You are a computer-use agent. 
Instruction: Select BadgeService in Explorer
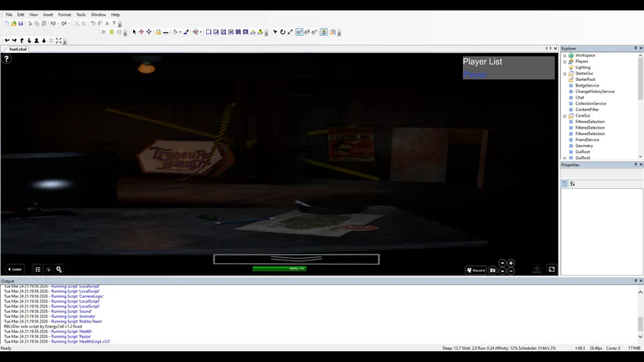coord(587,85)
